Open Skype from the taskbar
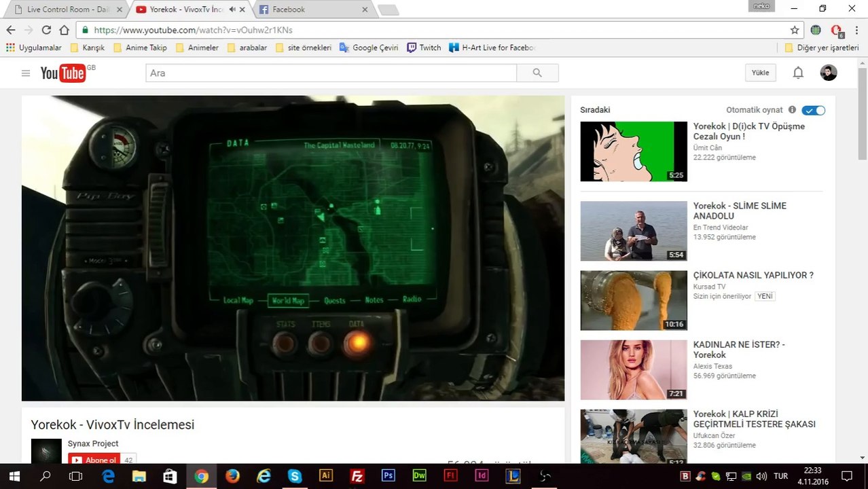868x489 pixels. coord(295,476)
